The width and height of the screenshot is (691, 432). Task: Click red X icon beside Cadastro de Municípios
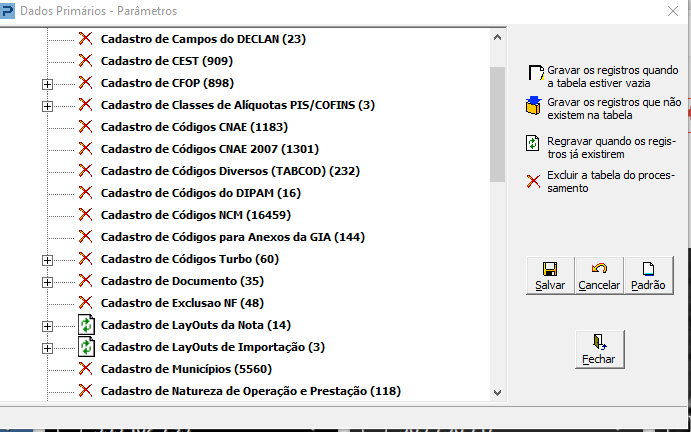coord(85,369)
